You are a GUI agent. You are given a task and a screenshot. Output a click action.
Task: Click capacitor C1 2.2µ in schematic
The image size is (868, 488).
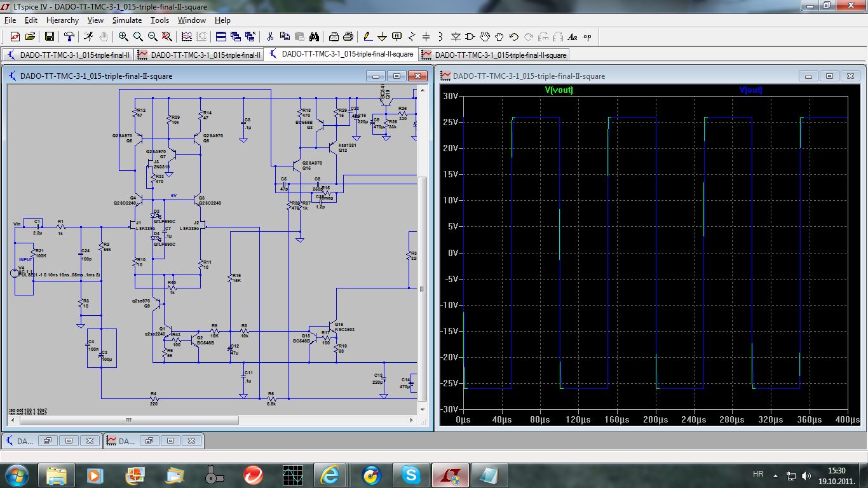(x=37, y=226)
